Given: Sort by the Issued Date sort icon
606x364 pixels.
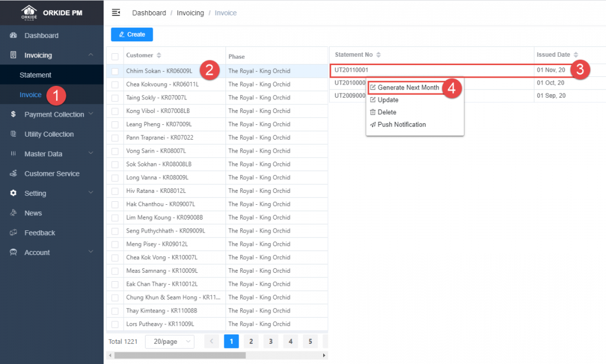Looking at the screenshot, I should coord(575,55).
